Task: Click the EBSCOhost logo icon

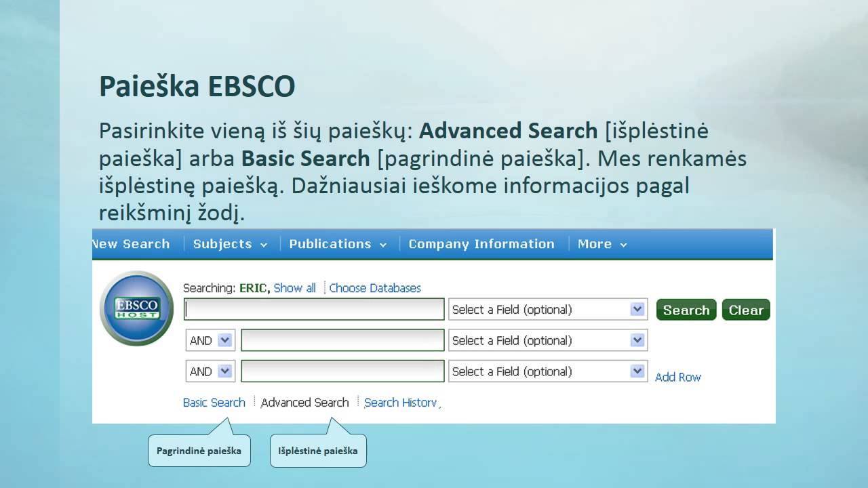Action: pos(137,308)
